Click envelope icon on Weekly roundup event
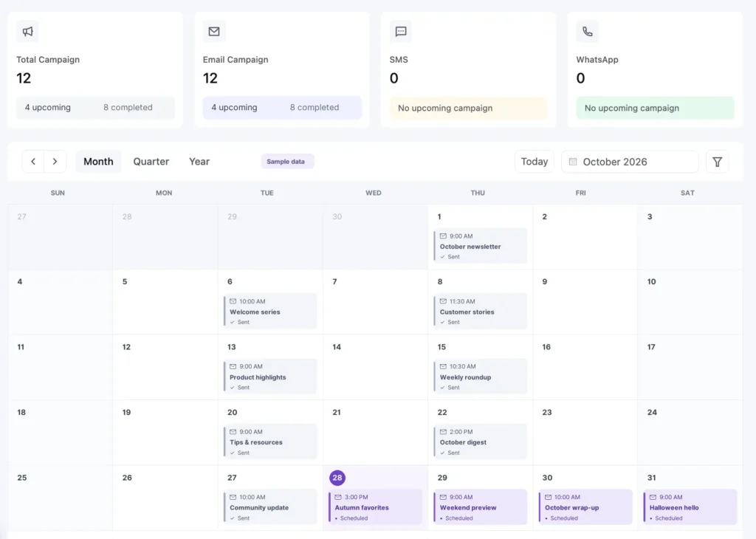 pyautogui.click(x=443, y=366)
